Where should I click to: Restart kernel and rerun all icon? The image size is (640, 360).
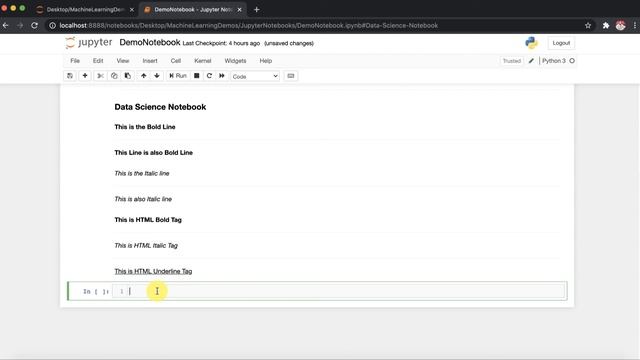(x=222, y=76)
